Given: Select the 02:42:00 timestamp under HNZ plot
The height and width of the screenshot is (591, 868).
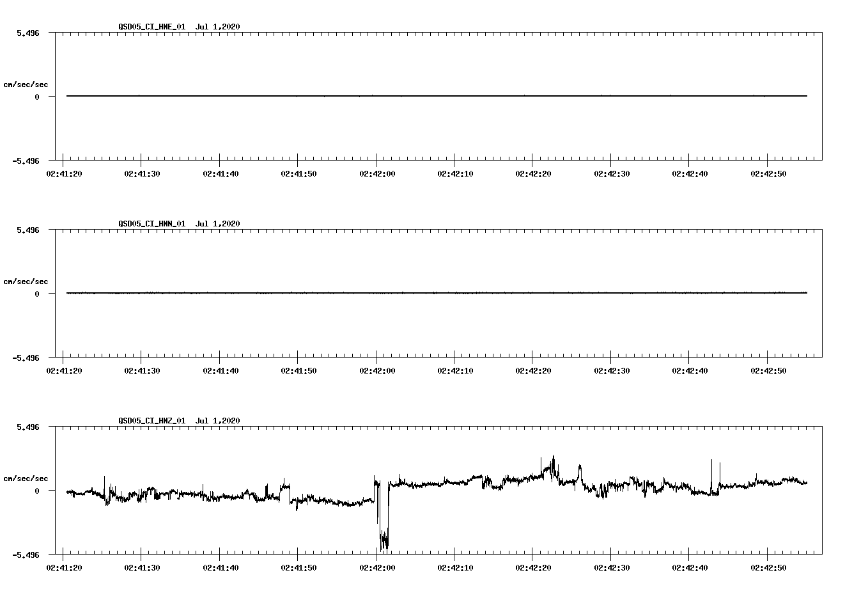Looking at the screenshot, I should pos(377,567).
